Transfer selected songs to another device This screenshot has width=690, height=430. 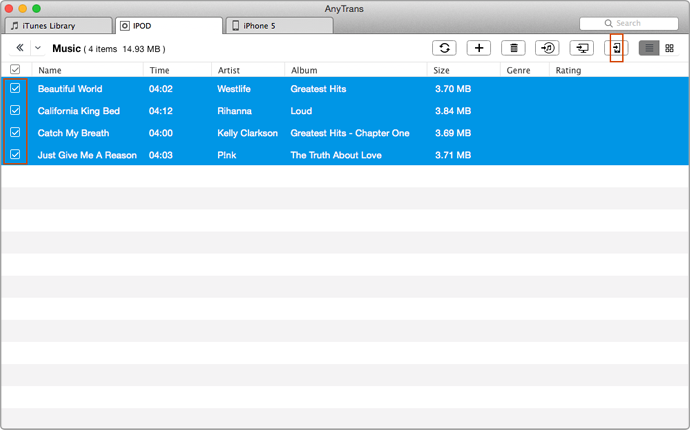[x=616, y=48]
